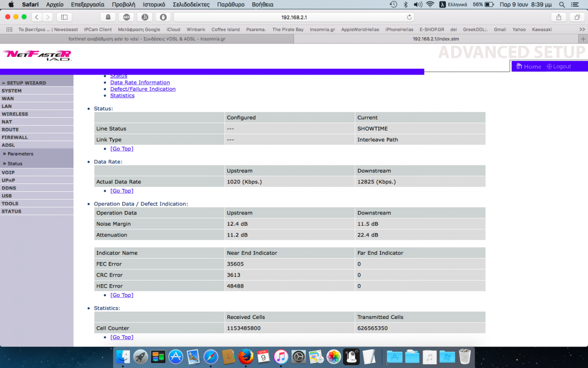Open the Ιστορικό menu
This screenshot has width=588, height=368.
pos(154,4)
